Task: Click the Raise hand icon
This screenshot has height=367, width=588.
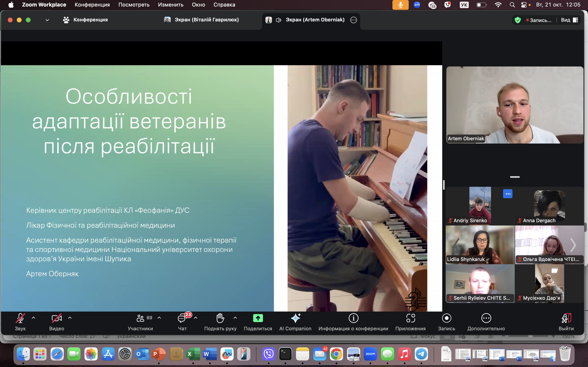Action: point(220,318)
